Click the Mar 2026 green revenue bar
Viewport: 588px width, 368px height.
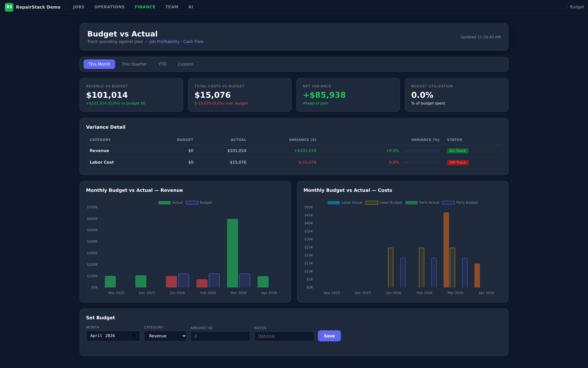pyautogui.click(x=232, y=253)
